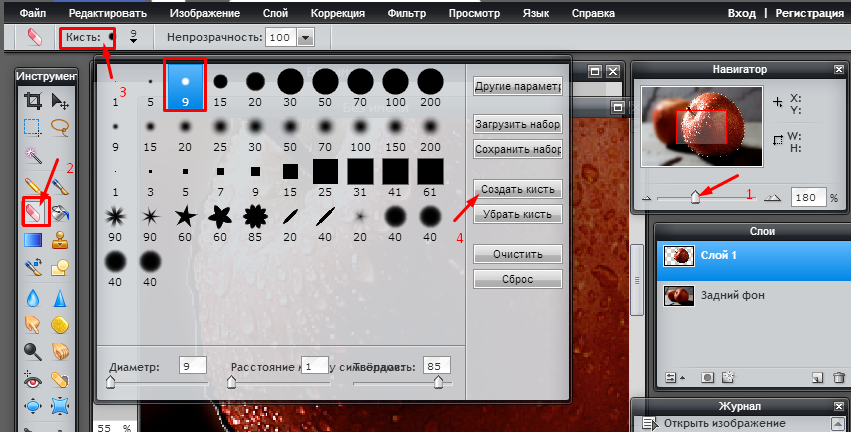Expand the Непрозрачность opacity dropdown
This screenshot has width=851, height=432.
305,37
